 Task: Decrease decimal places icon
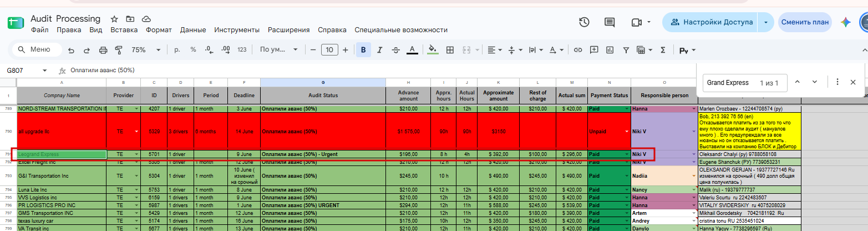tap(209, 50)
